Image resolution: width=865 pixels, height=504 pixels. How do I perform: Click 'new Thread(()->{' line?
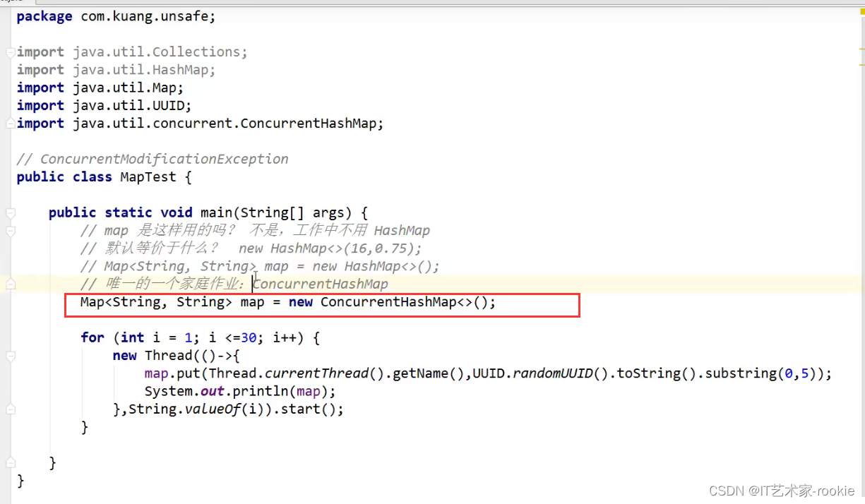coord(177,356)
